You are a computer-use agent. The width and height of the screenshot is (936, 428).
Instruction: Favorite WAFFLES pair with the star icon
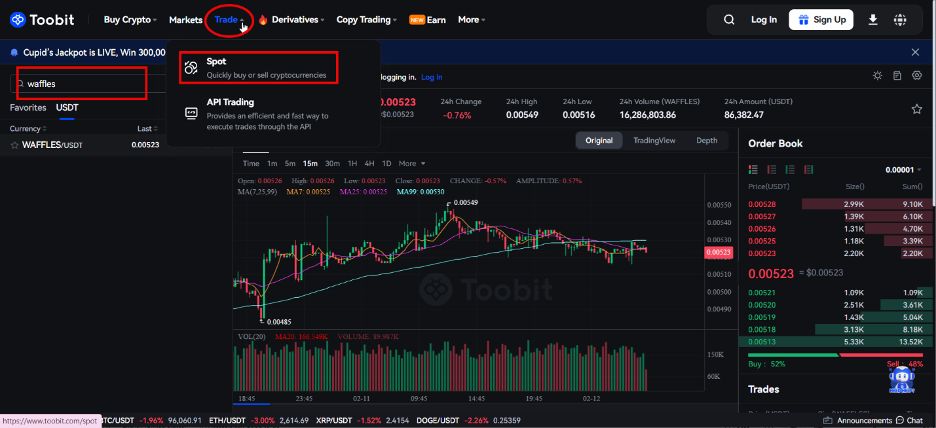(917, 109)
